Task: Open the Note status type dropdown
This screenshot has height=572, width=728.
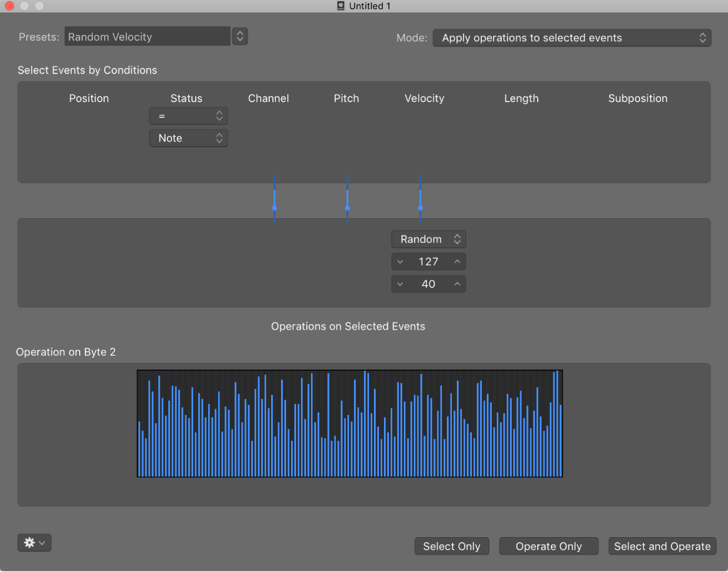Action: pyautogui.click(x=188, y=138)
